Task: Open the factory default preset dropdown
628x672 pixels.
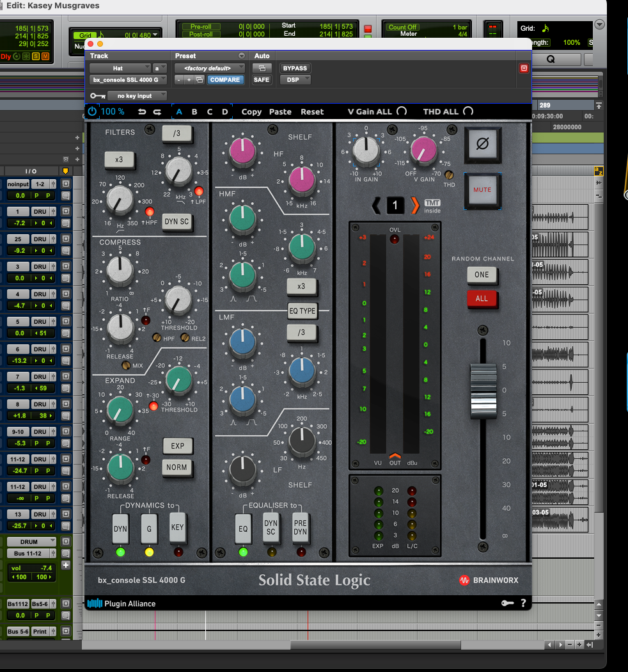Action: tap(210, 68)
